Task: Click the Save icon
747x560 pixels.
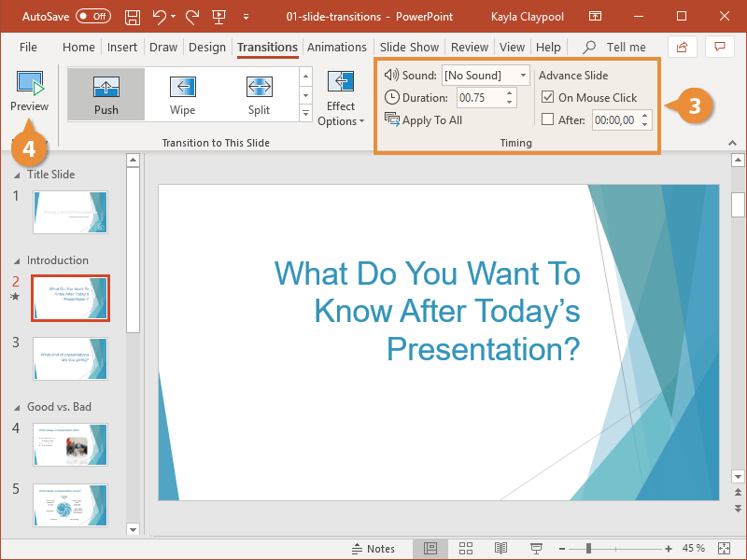Action: pos(132,16)
